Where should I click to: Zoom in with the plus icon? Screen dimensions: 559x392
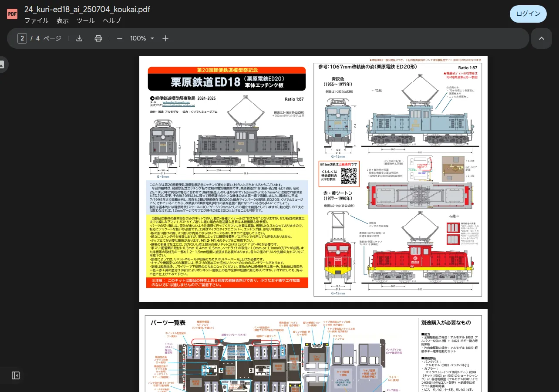pyautogui.click(x=165, y=38)
